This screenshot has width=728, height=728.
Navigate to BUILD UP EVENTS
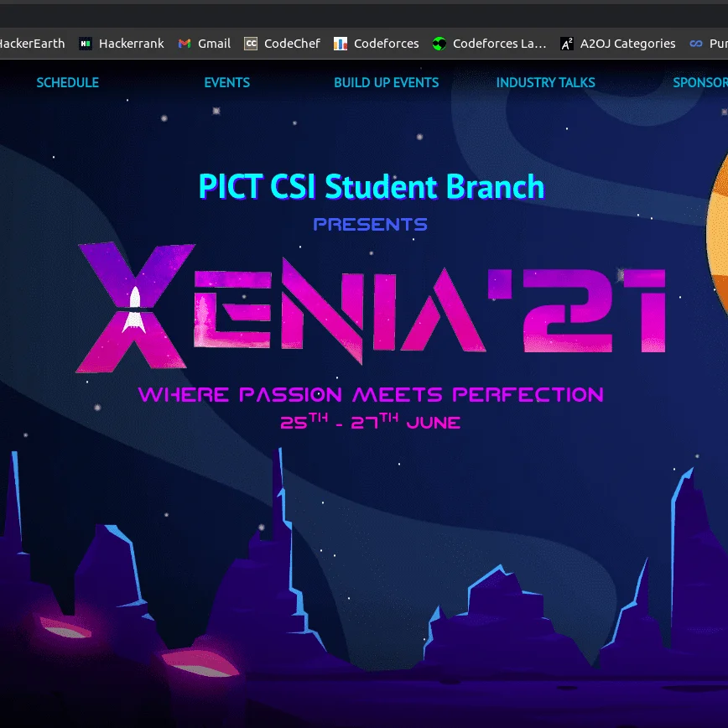pyautogui.click(x=386, y=82)
